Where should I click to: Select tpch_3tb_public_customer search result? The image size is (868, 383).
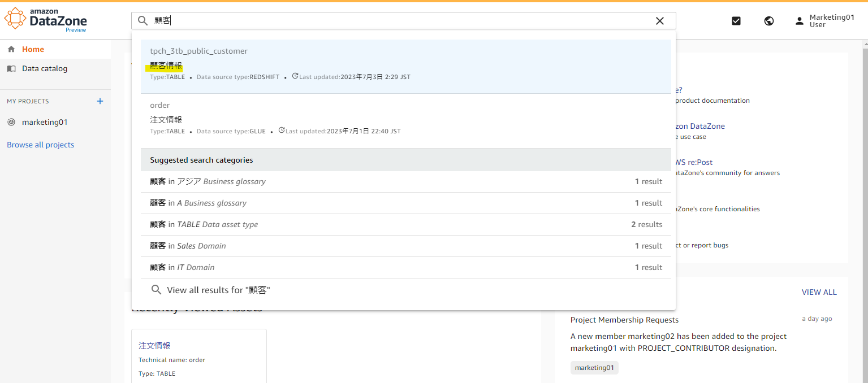coord(406,66)
